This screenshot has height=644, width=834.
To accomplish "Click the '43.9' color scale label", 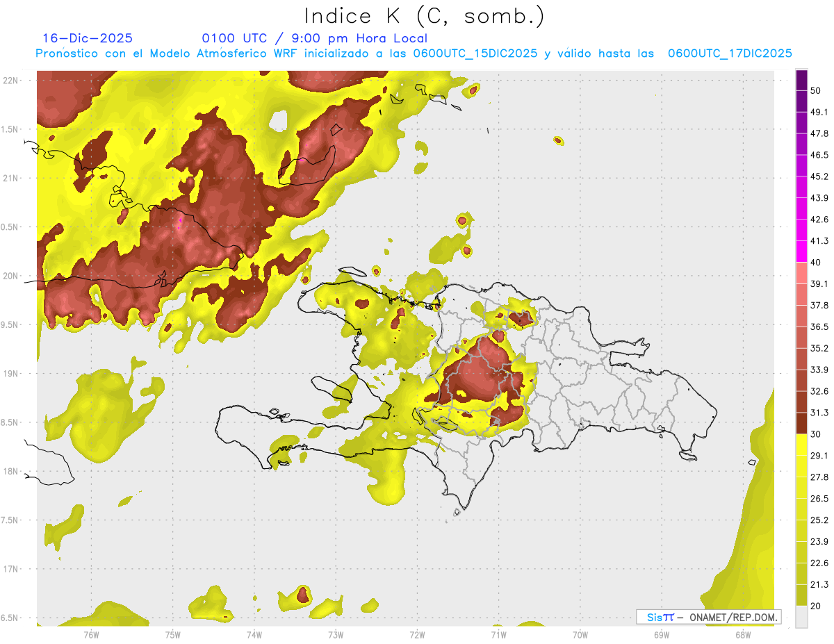I will point(819,198).
